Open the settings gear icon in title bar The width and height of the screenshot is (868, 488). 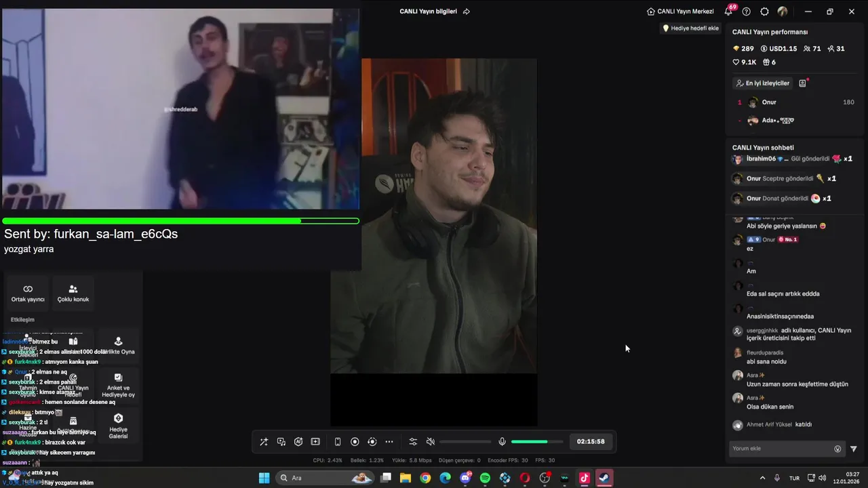point(764,12)
